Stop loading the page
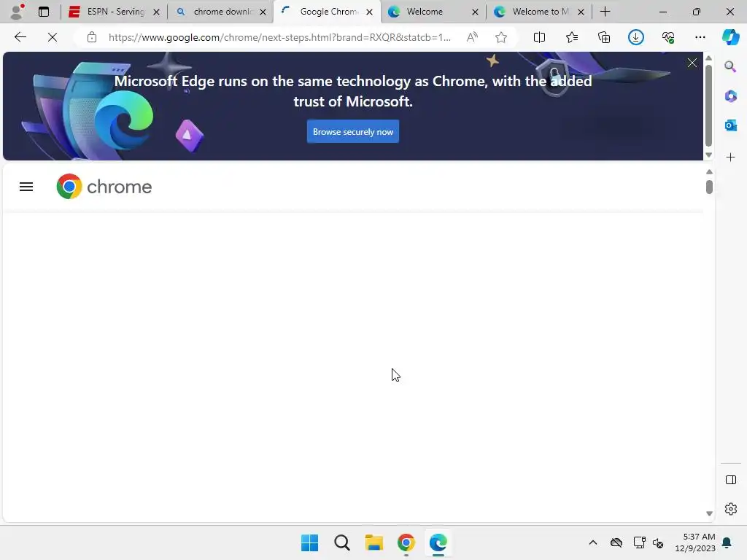The image size is (747, 560). click(x=53, y=37)
